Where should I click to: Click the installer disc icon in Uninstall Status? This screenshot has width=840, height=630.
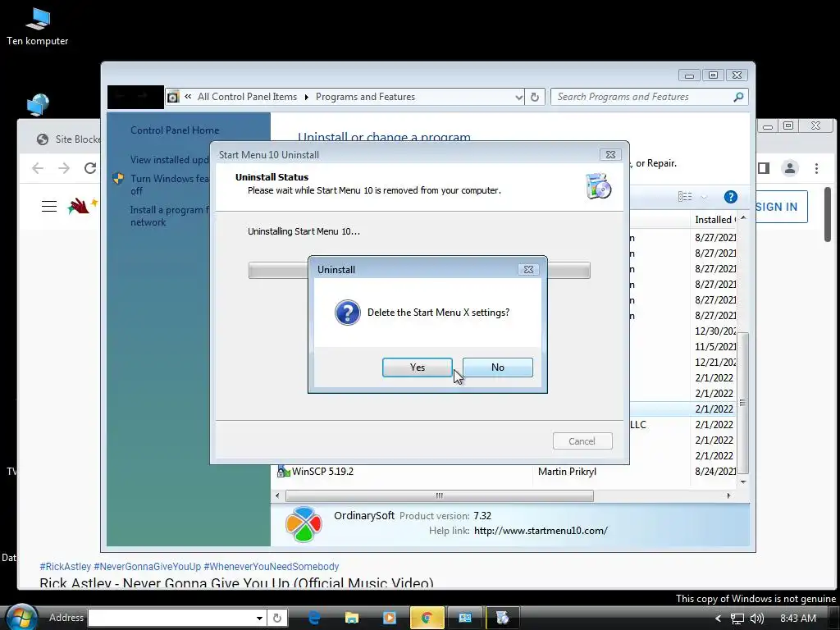598,186
